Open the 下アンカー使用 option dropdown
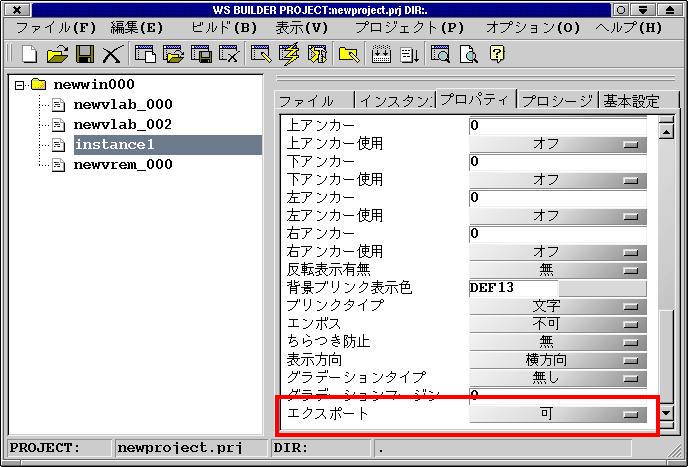Screen dimensions: 688x467 click(558, 180)
